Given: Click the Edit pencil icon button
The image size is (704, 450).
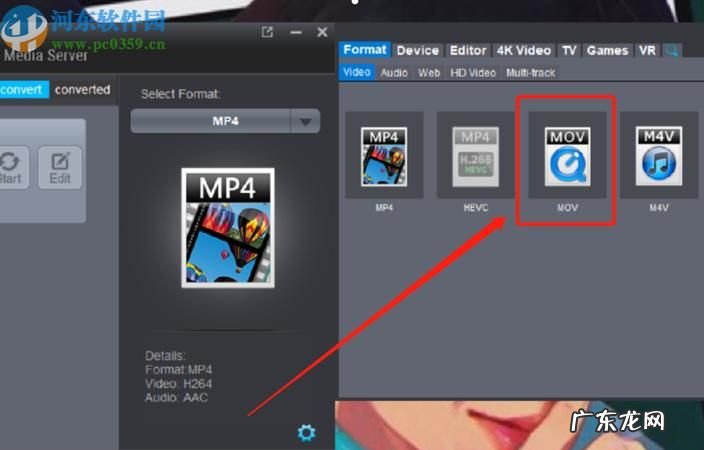Looking at the screenshot, I should pos(60,167).
